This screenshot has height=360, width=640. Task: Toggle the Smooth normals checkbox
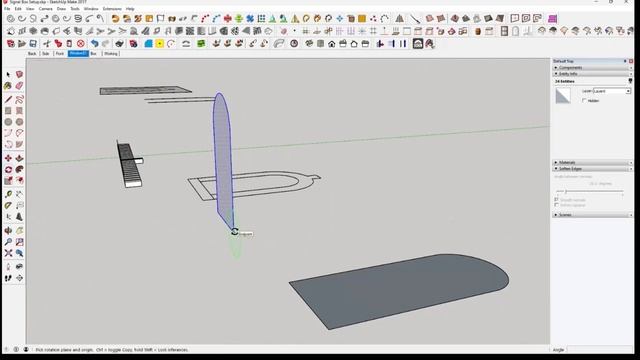point(556,200)
